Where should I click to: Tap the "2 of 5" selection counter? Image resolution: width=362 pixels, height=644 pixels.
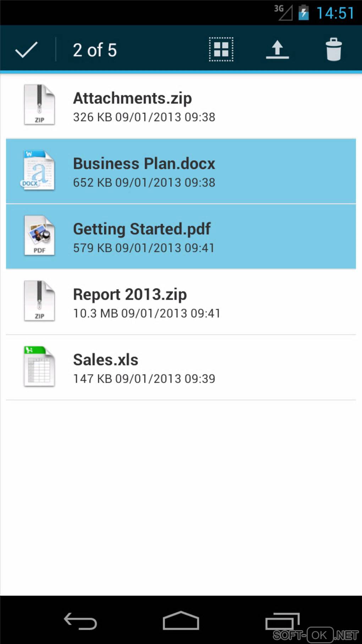(95, 50)
